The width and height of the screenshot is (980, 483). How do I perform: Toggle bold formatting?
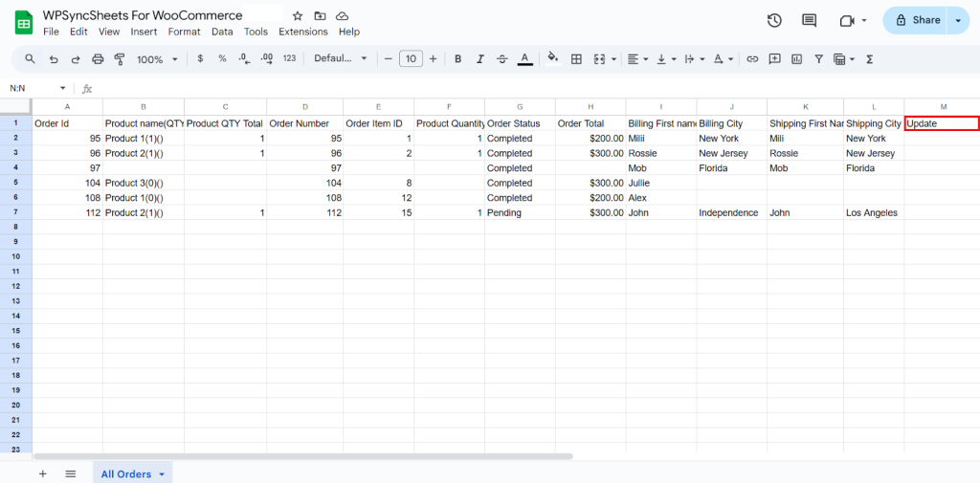point(458,58)
